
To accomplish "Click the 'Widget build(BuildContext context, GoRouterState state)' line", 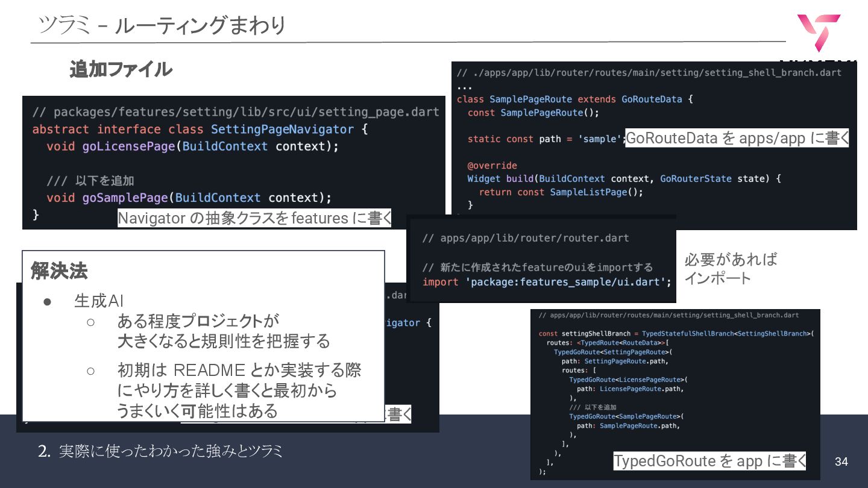I will 624,178.
